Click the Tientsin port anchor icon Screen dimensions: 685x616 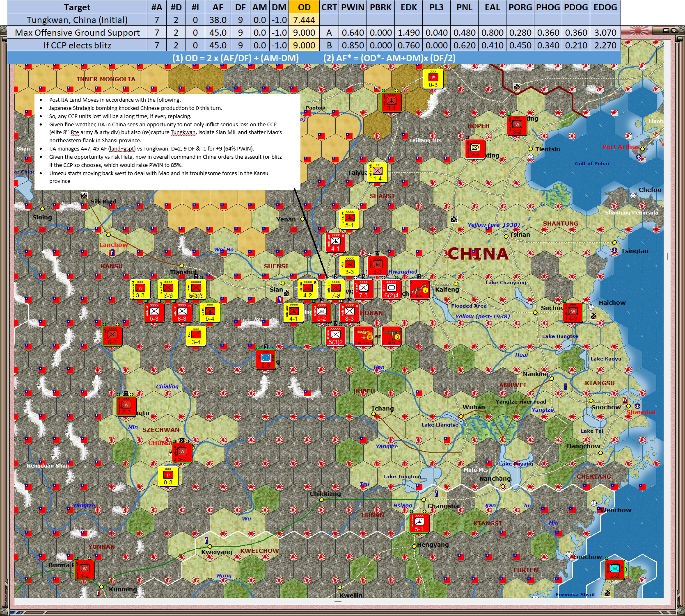point(530,157)
